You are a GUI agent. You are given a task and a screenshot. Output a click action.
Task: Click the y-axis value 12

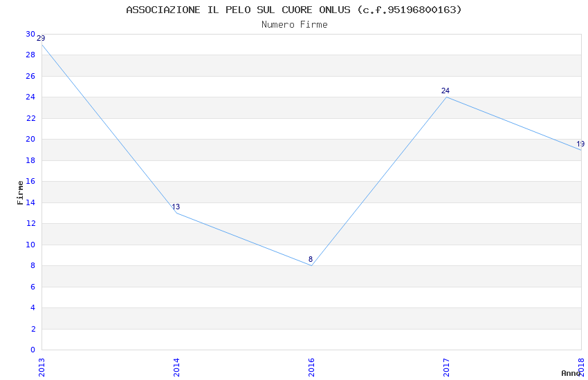30,223
